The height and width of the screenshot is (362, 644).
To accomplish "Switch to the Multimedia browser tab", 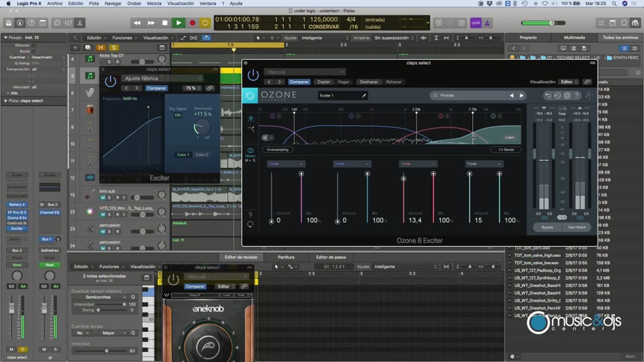I will (x=575, y=38).
